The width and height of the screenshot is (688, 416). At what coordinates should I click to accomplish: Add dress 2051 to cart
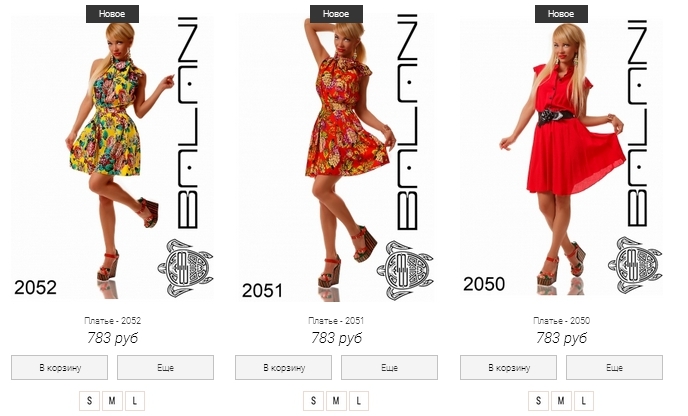pos(283,367)
